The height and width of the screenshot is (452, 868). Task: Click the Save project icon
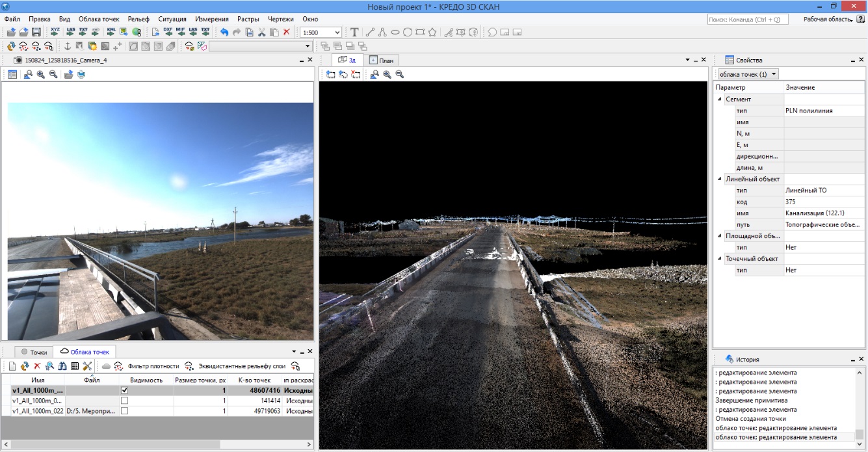point(36,32)
